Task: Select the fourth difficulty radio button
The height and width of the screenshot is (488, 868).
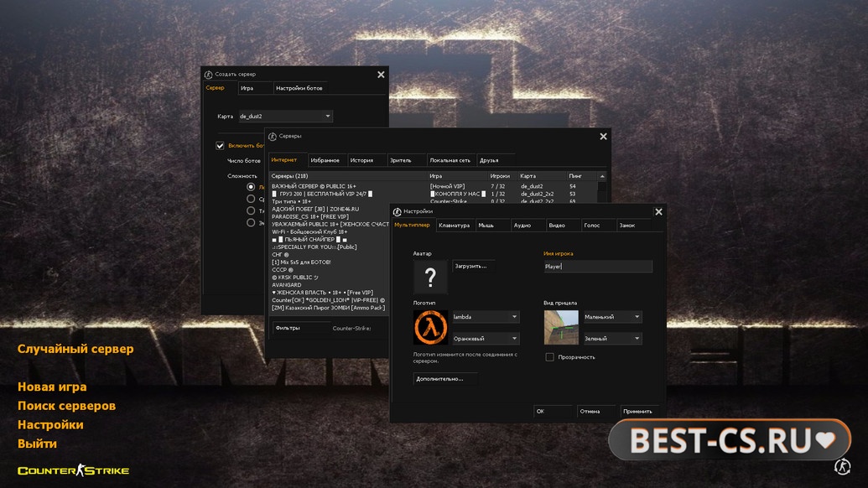Action: (251, 222)
